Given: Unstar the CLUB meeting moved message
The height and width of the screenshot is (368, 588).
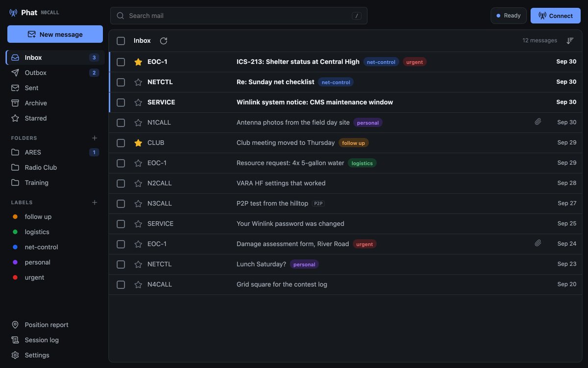Looking at the screenshot, I should pos(138,143).
